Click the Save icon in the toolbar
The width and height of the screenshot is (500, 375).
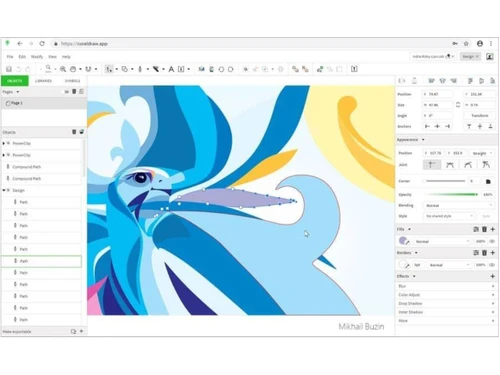click(9, 69)
